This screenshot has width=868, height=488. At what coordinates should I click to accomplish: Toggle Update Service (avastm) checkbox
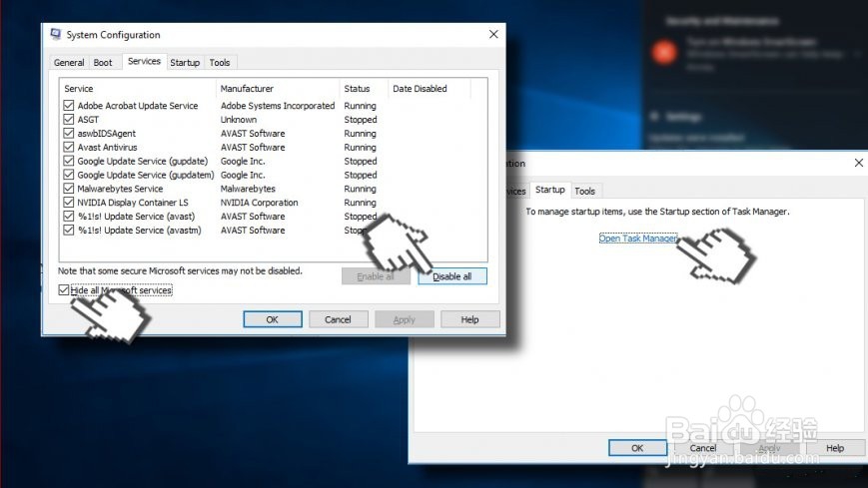pos(69,230)
